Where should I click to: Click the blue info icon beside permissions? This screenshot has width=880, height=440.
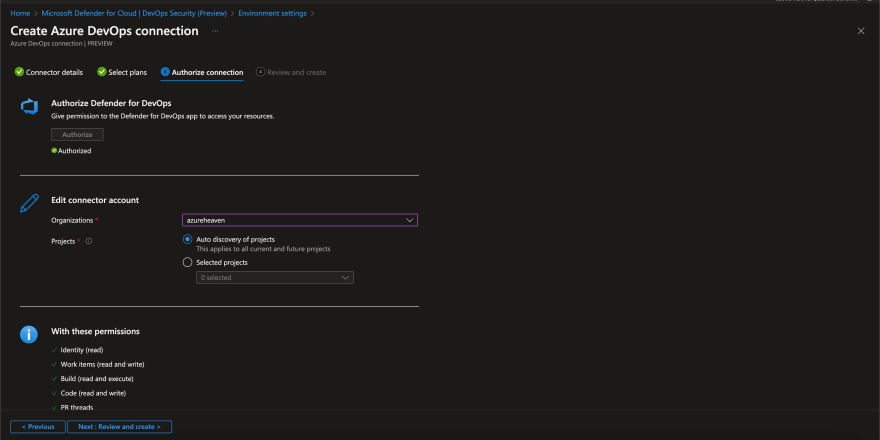click(x=29, y=334)
